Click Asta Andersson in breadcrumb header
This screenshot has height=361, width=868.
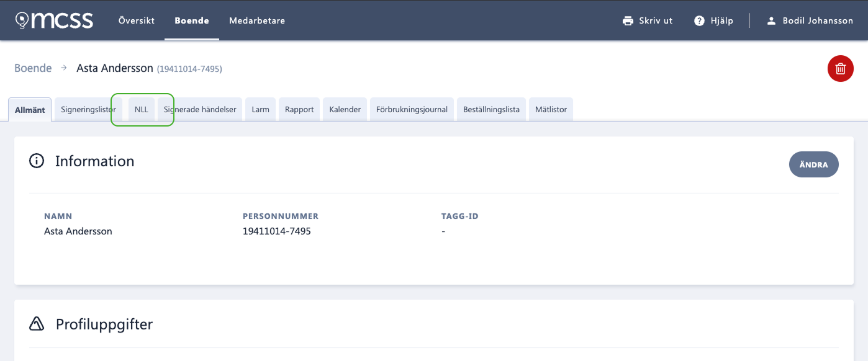pyautogui.click(x=115, y=68)
